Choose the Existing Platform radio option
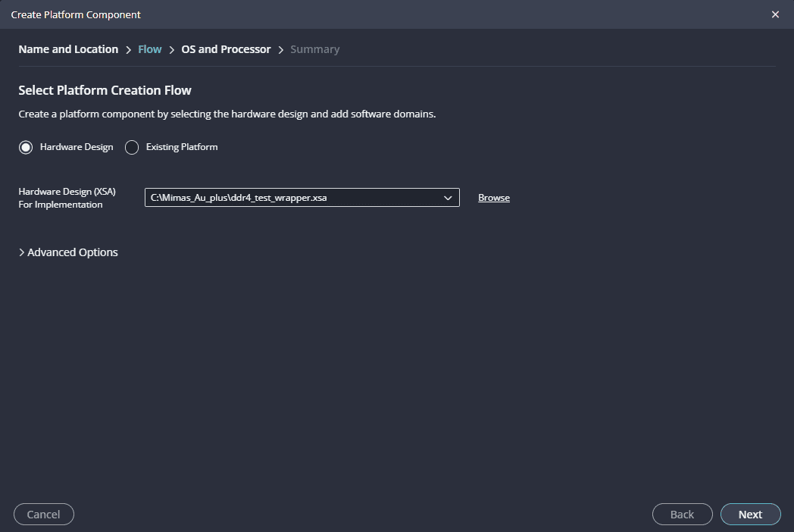Viewport: 794px width, 532px height. pyautogui.click(x=132, y=147)
